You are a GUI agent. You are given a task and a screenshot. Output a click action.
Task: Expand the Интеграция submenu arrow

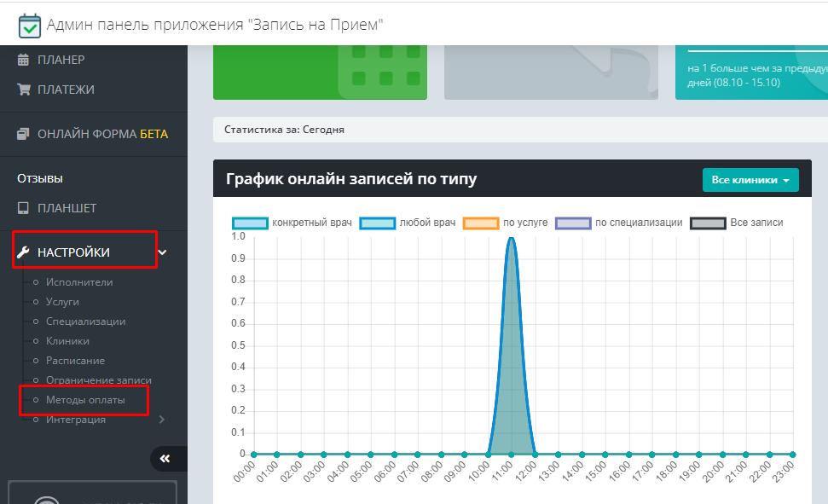(x=162, y=420)
